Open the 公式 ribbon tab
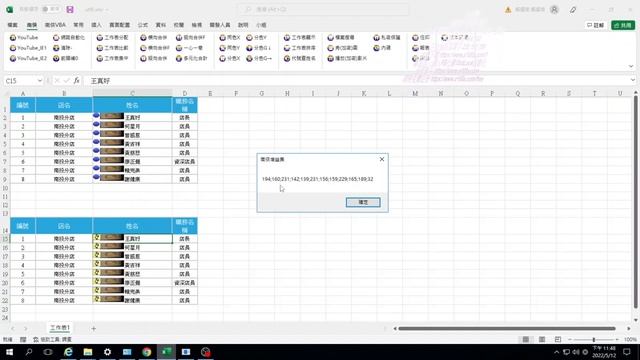The image size is (640, 360). coord(143,25)
